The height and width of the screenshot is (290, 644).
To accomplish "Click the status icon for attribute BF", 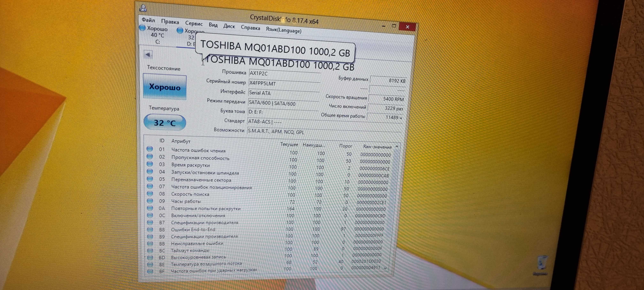I will coord(150,271).
